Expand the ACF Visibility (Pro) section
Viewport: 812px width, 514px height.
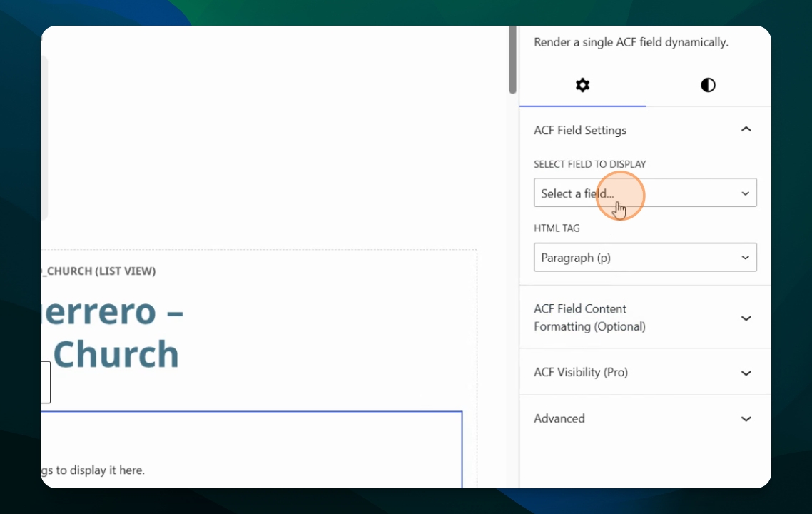click(x=645, y=372)
